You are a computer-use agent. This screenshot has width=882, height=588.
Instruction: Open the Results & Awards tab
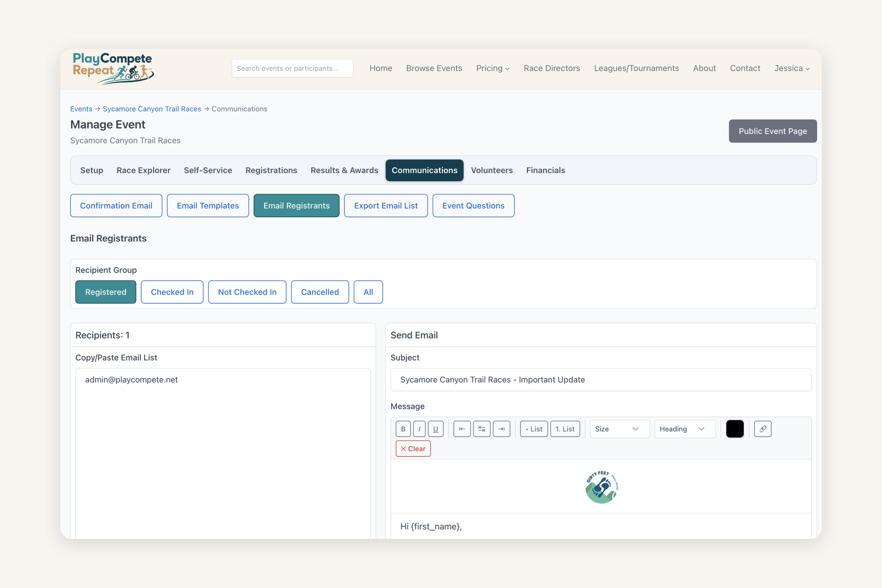tap(344, 170)
